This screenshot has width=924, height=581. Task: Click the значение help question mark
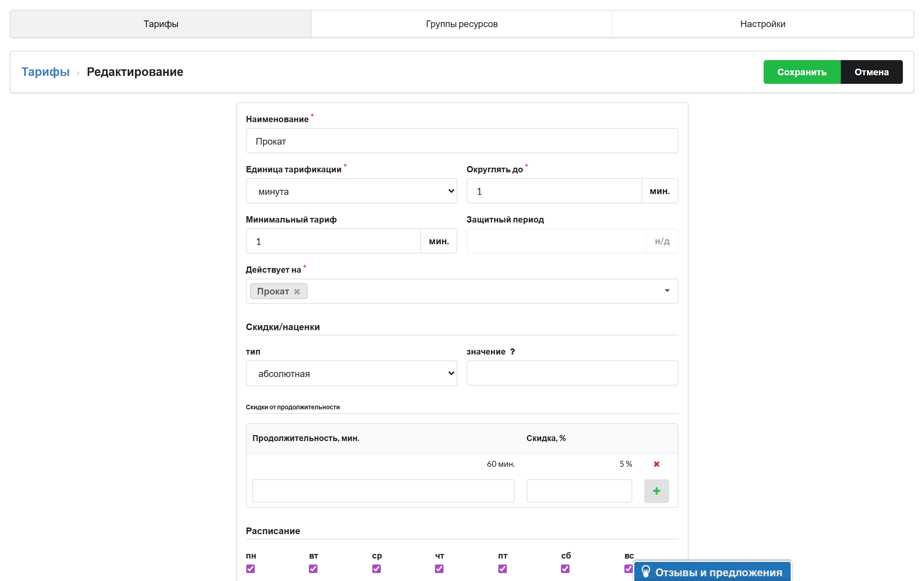(x=512, y=352)
